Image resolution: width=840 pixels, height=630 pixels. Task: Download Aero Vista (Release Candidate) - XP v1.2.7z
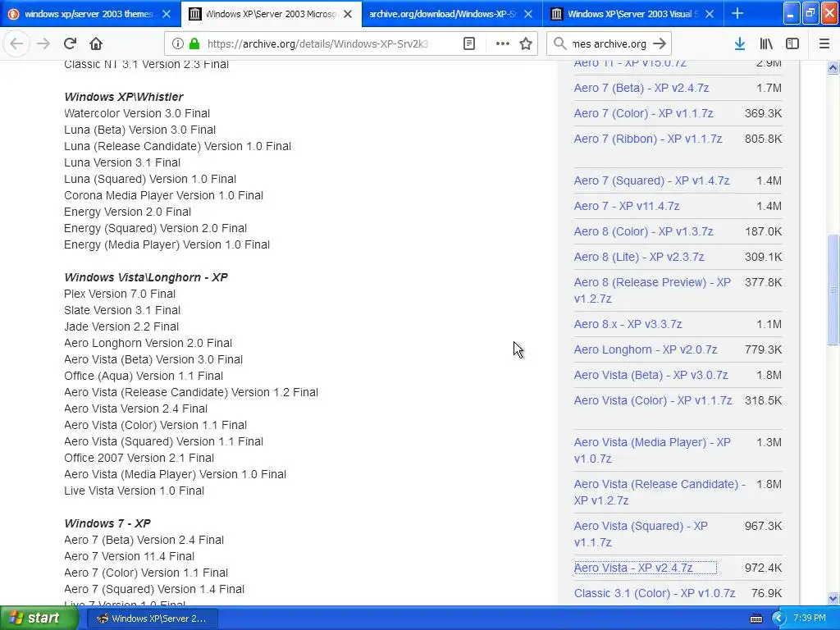pyautogui.click(x=660, y=492)
